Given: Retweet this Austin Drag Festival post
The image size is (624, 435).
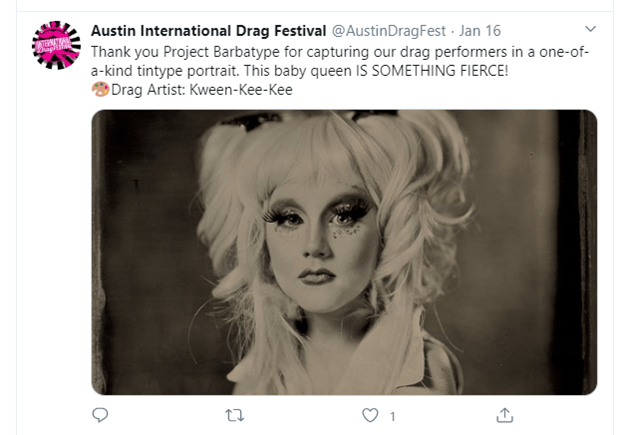Looking at the screenshot, I should pyautogui.click(x=234, y=415).
